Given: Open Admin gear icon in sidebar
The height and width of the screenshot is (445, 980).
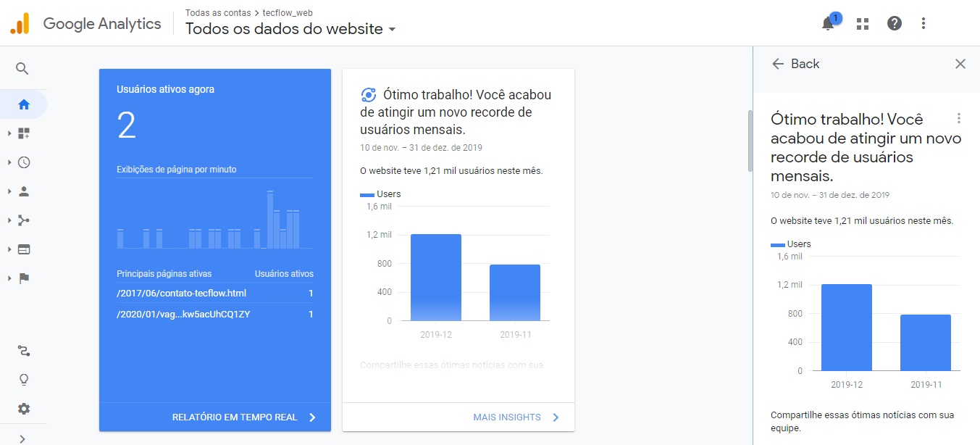Looking at the screenshot, I should (24, 409).
